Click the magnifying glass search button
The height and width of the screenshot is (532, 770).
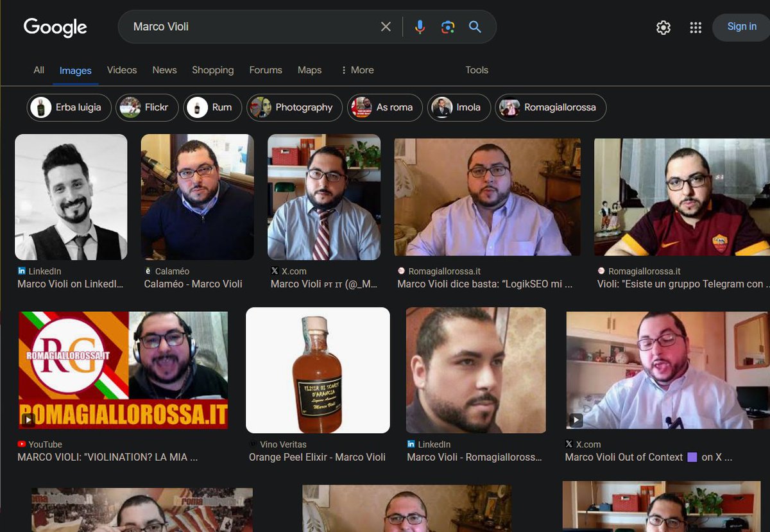point(475,27)
